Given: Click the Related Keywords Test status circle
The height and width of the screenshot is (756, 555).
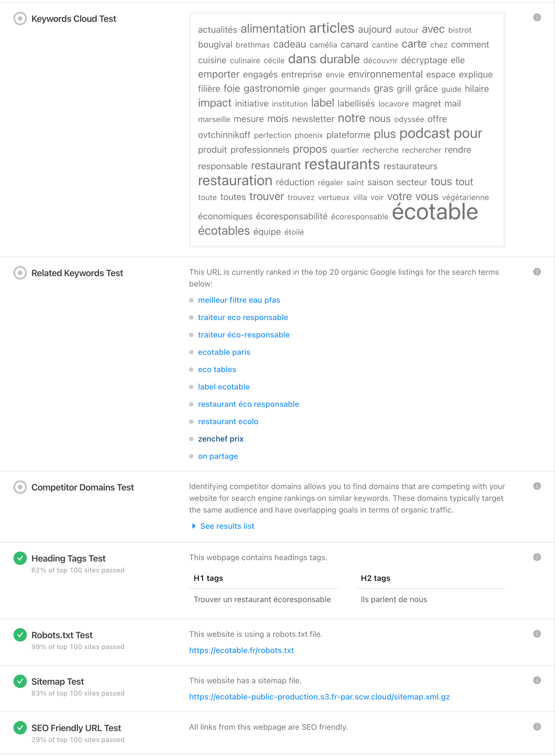Looking at the screenshot, I should click(20, 273).
